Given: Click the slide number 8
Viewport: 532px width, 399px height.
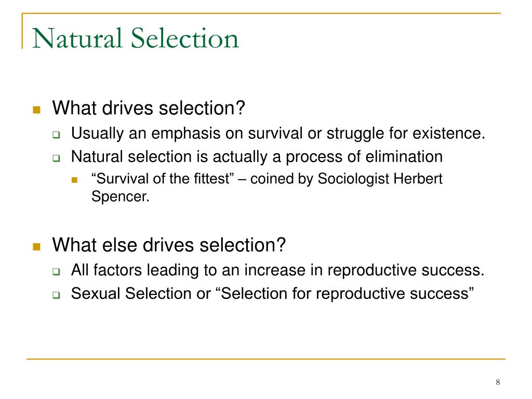Looking at the screenshot, I should 498,382.
